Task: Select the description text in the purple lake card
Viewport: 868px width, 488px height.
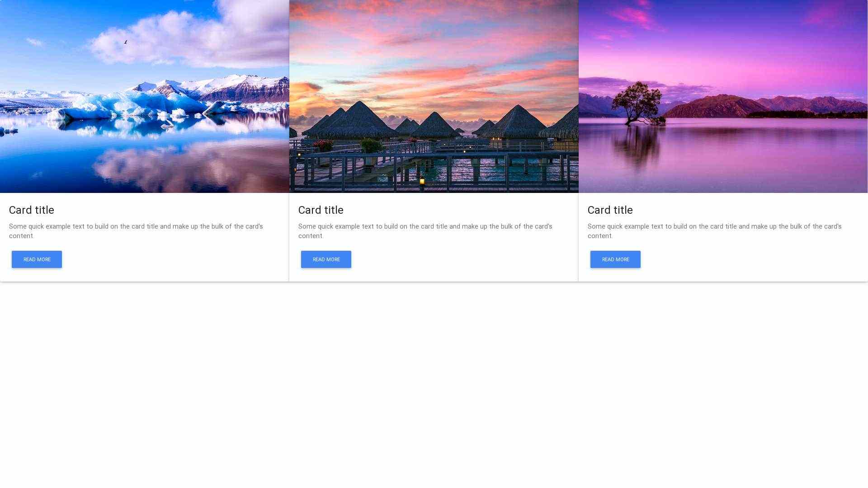Action: (715, 231)
